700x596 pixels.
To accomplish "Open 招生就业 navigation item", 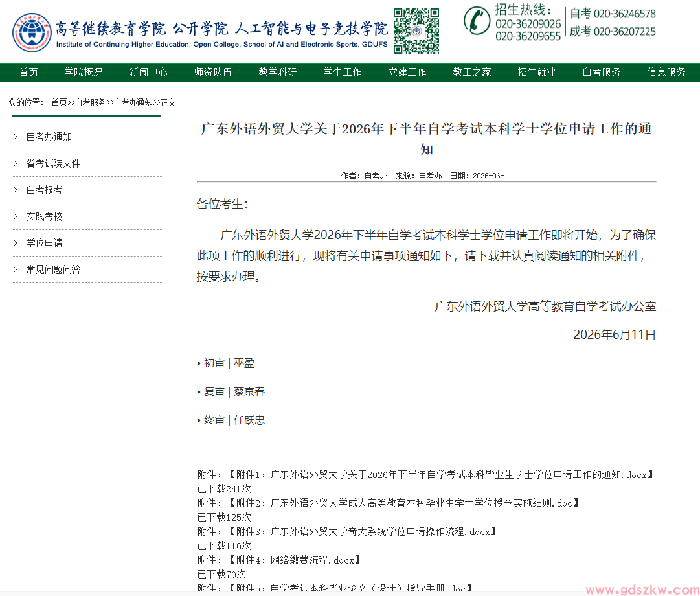I will coord(537,73).
